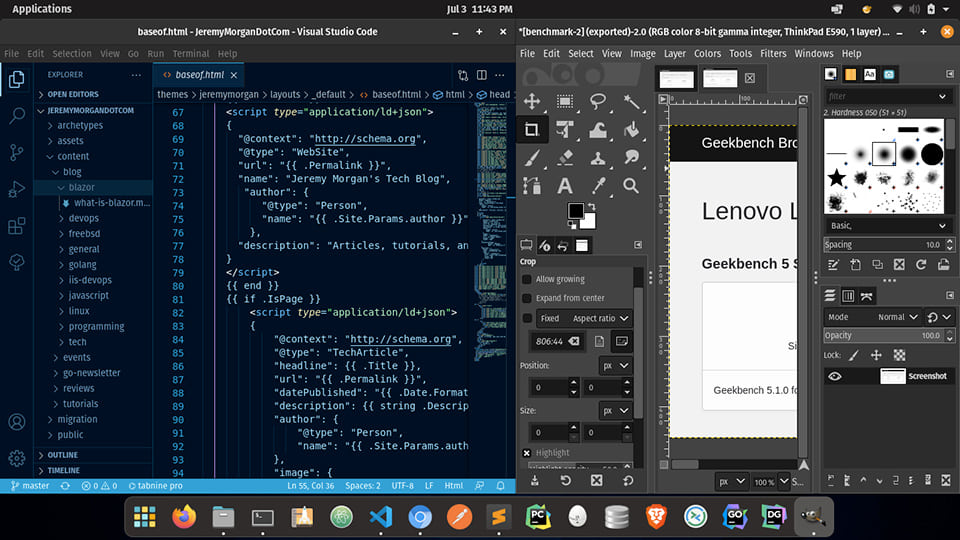Toggle the Fixed aspect ratio checkbox
This screenshot has height=540, width=960.
(x=527, y=318)
